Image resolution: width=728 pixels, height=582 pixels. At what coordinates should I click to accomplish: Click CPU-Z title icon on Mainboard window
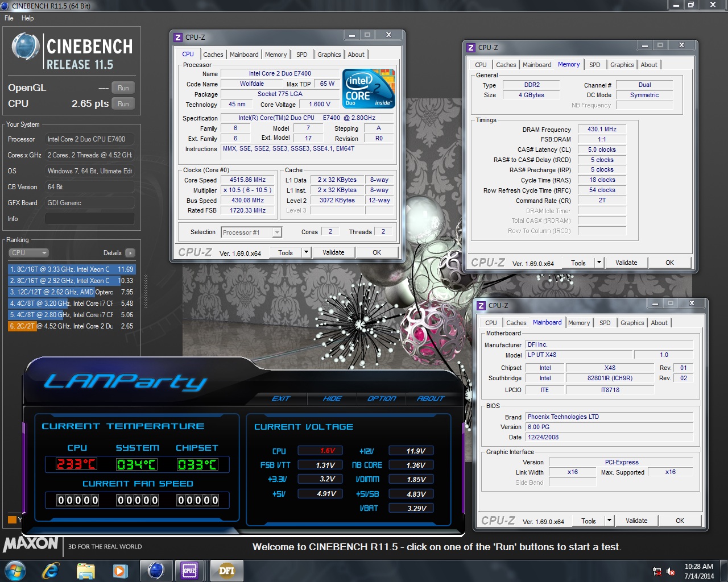coord(481,306)
